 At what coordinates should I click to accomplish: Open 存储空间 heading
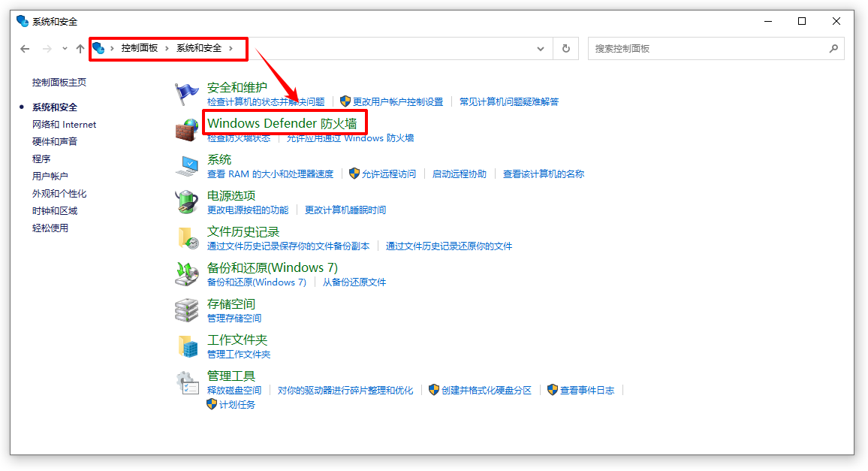231,303
